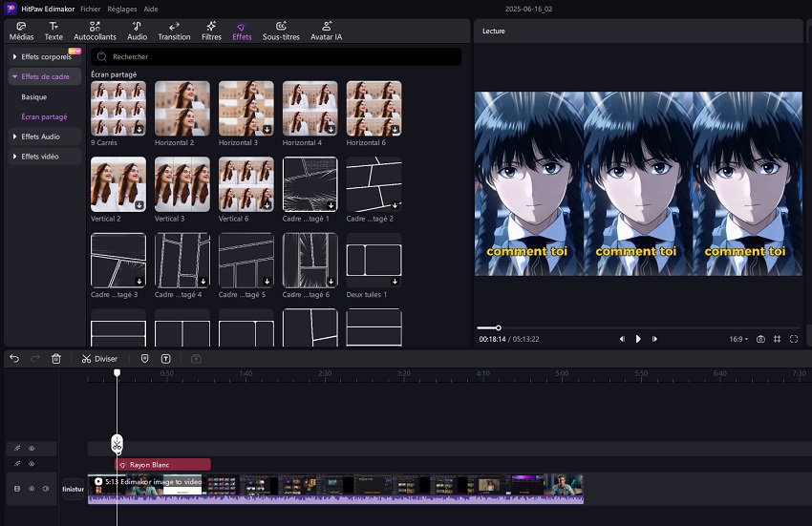Open the crop tool in preview

[777, 339]
